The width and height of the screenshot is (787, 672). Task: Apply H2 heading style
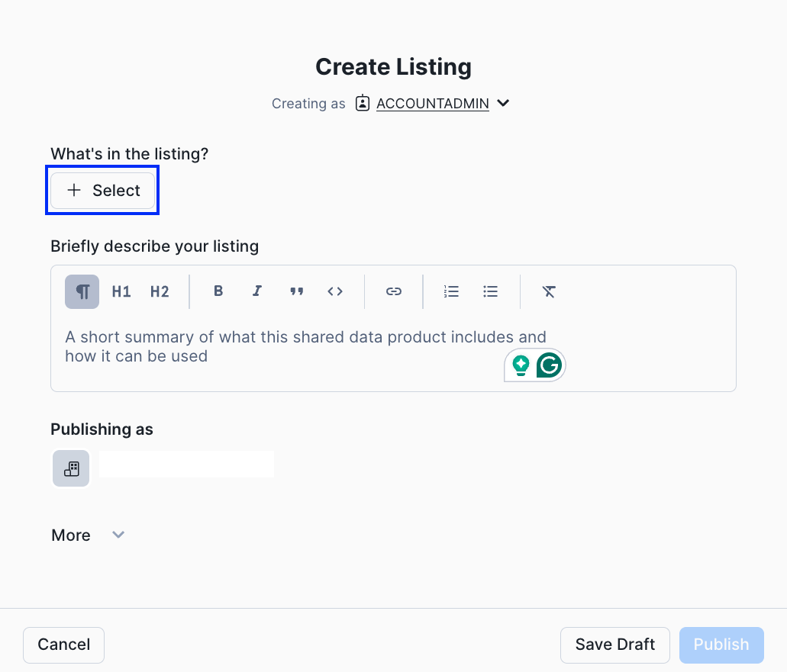coord(160,291)
